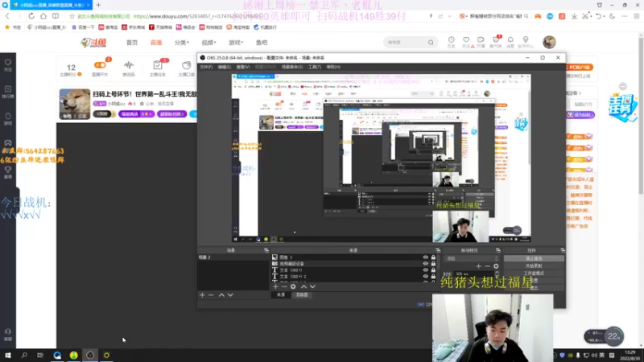The image size is (644, 362).
Task: Move the scene up in the scenes list
Action: 221,295
